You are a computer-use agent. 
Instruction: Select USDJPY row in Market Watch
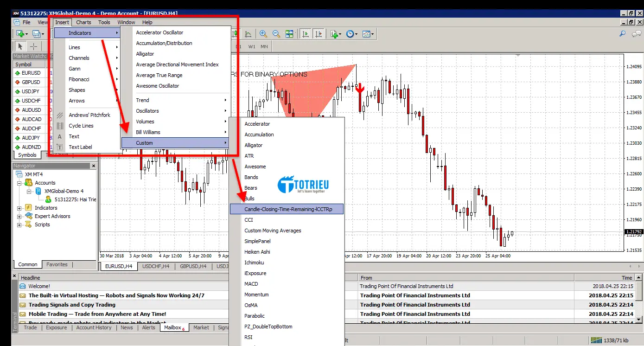[x=31, y=91]
